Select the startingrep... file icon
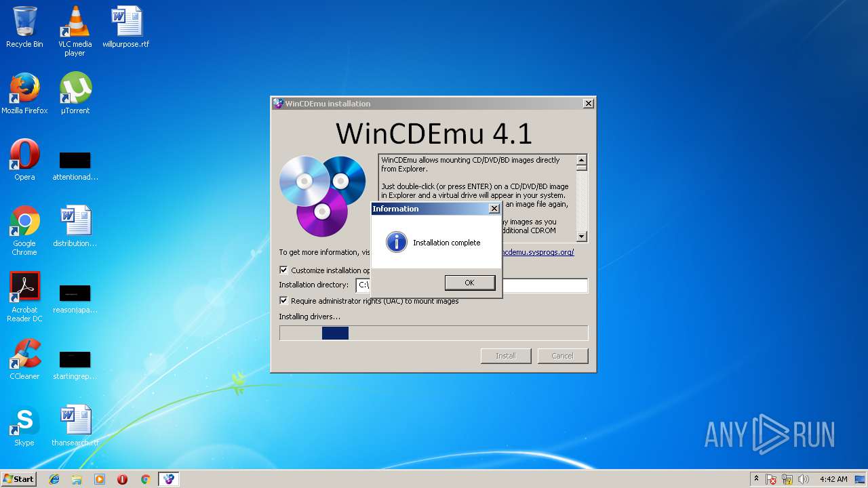The width and height of the screenshot is (868, 488). tap(75, 365)
